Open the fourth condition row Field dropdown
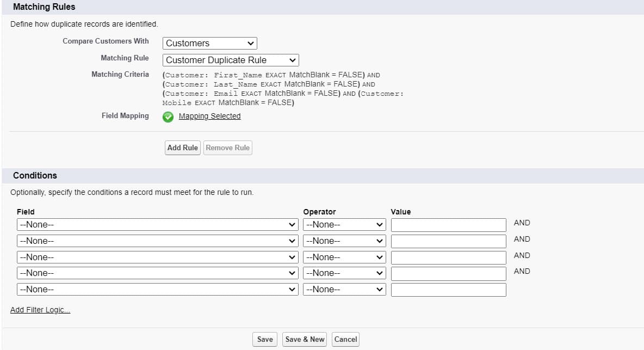This screenshot has width=644, height=350. [x=157, y=273]
